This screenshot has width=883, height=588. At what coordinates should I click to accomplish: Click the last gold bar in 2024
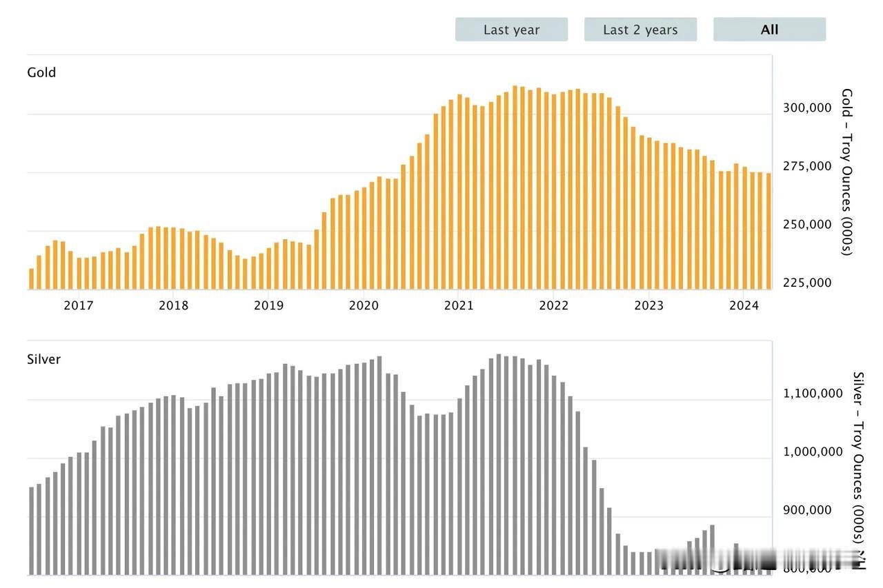(x=768, y=231)
